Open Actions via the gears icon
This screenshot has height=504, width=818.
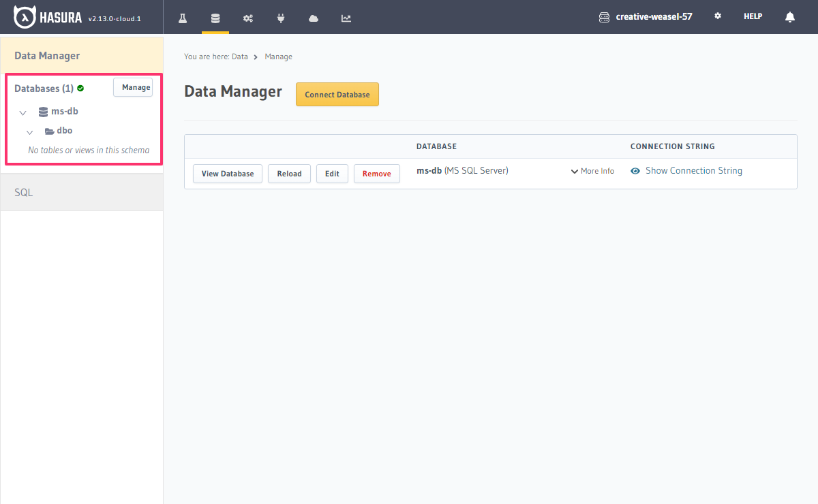[x=247, y=17]
